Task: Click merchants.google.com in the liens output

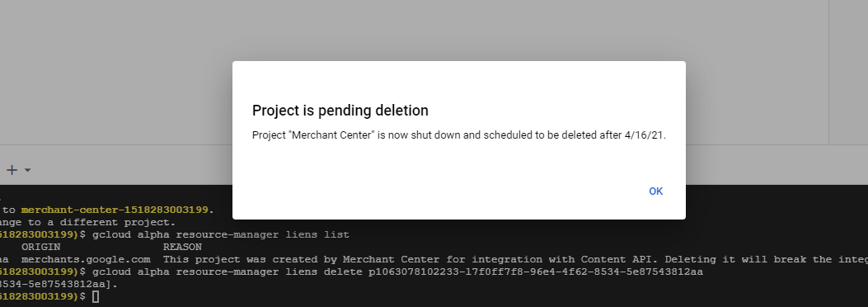Action: click(86, 259)
